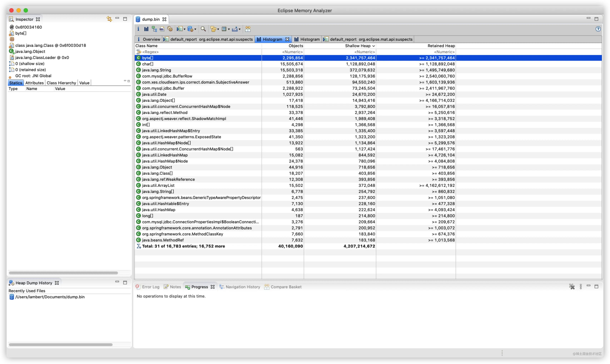The height and width of the screenshot is (364, 610).
Task: Select the java.util.ArrayList row
Action: click(x=368, y=185)
